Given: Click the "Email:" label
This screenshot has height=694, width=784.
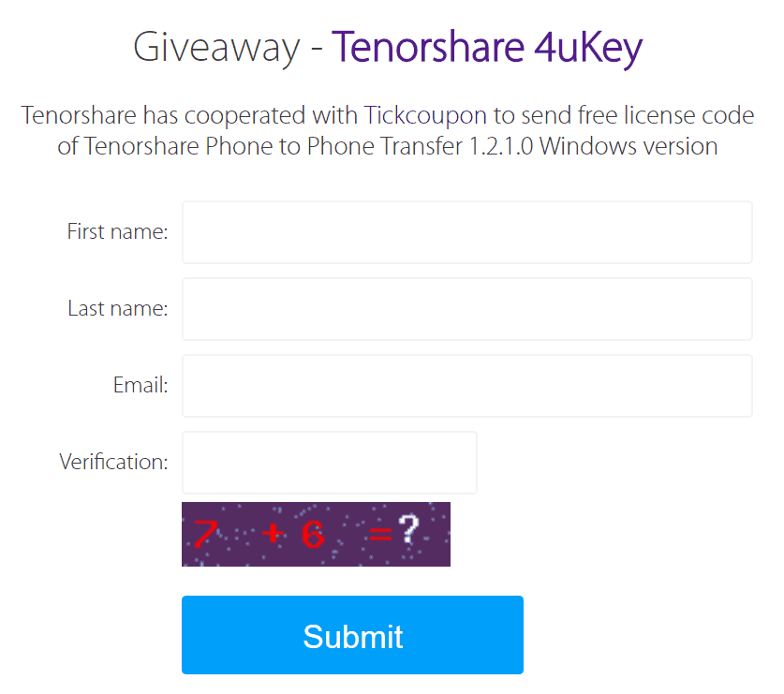Looking at the screenshot, I should (x=141, y=385).
